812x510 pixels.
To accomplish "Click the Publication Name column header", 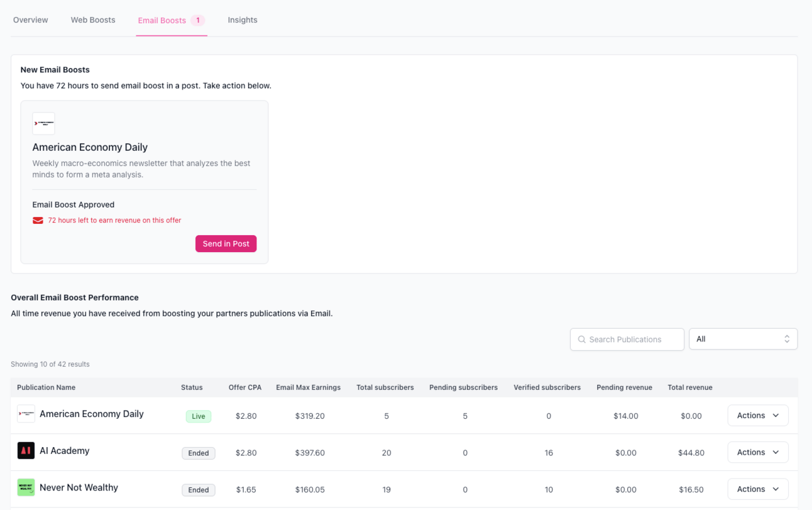I will 46,387.
